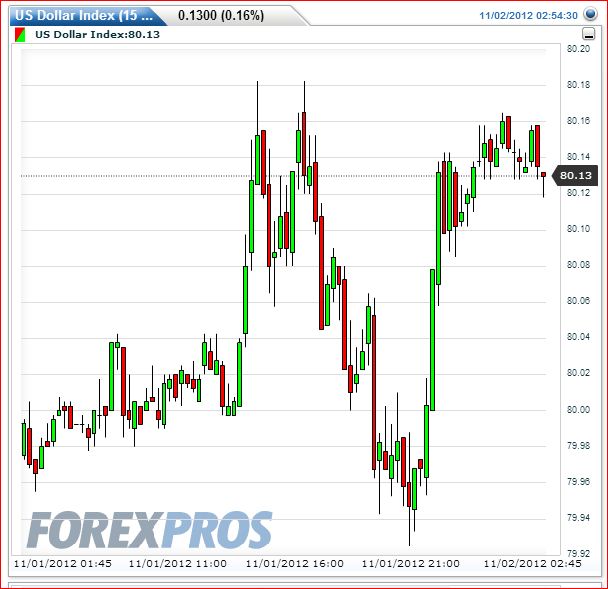The height and width of the screenshot is (589, 608).
Task: Click the 11/02/2012 02:54:30 timestamp
Action: [x=529, y=16]
